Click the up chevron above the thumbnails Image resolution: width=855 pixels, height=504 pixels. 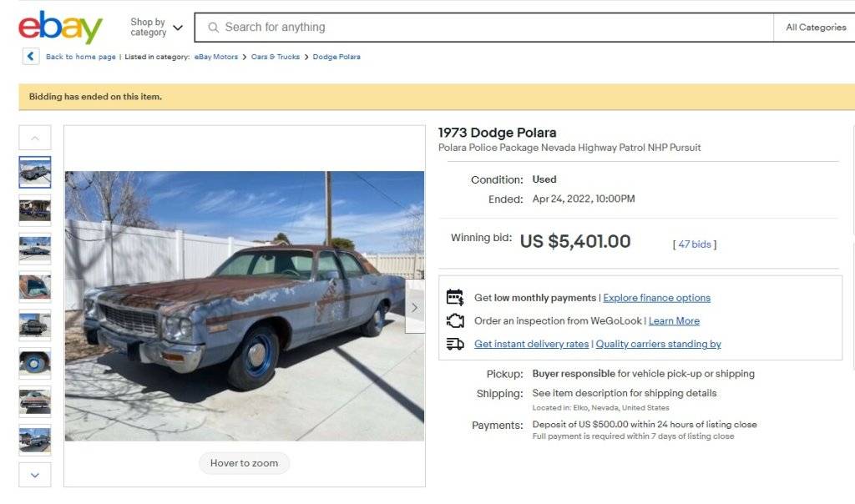[x=34, y=137]
